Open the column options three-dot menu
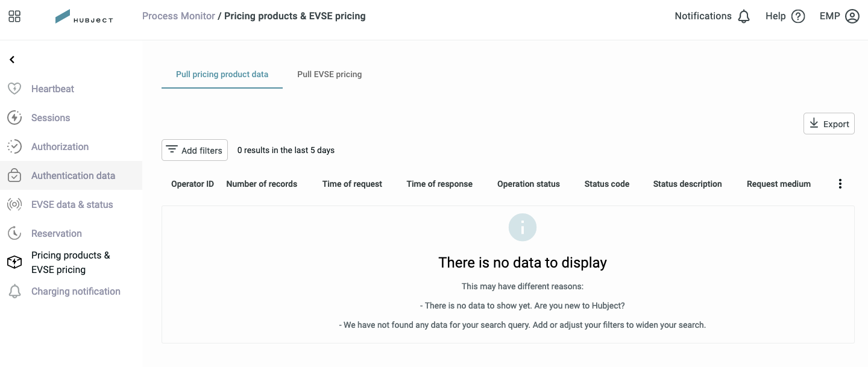Screen dimensions: 868x367 (x=840, y=184)
